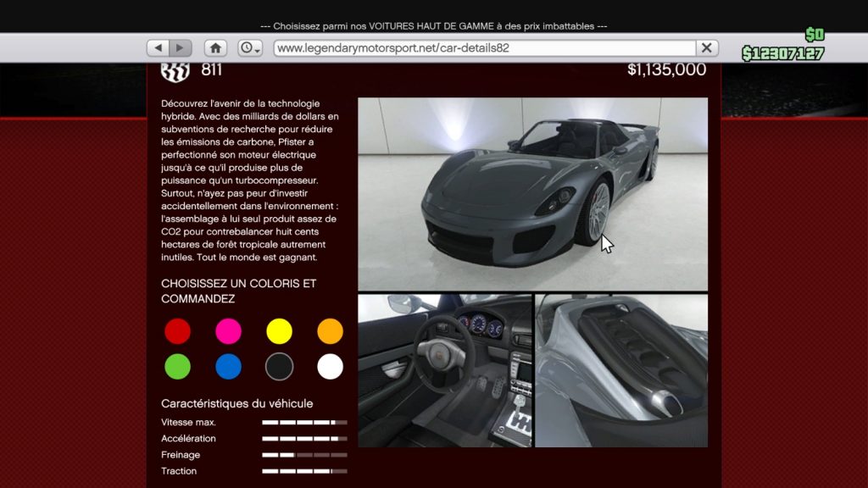Open the interior dashboard image
Screen dimensions: 868x488
pos(445,371)
